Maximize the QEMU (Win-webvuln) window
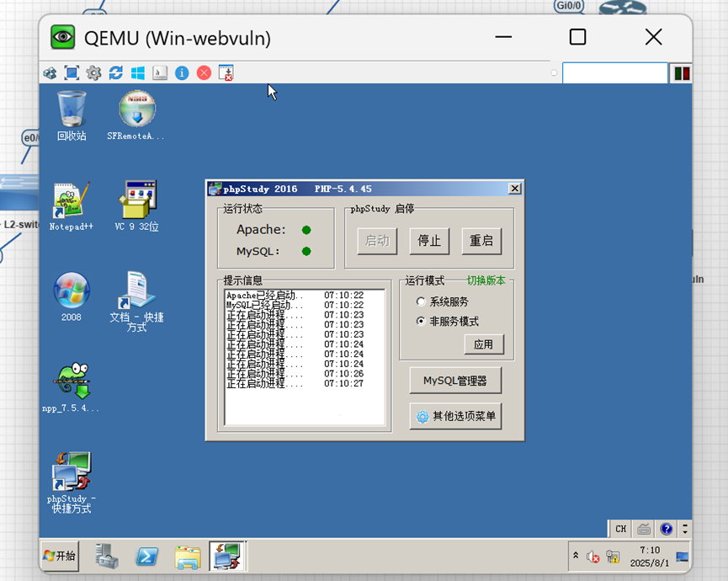This screenshot has width=728, height=581. pyautogui.click(x=577, y=37)
